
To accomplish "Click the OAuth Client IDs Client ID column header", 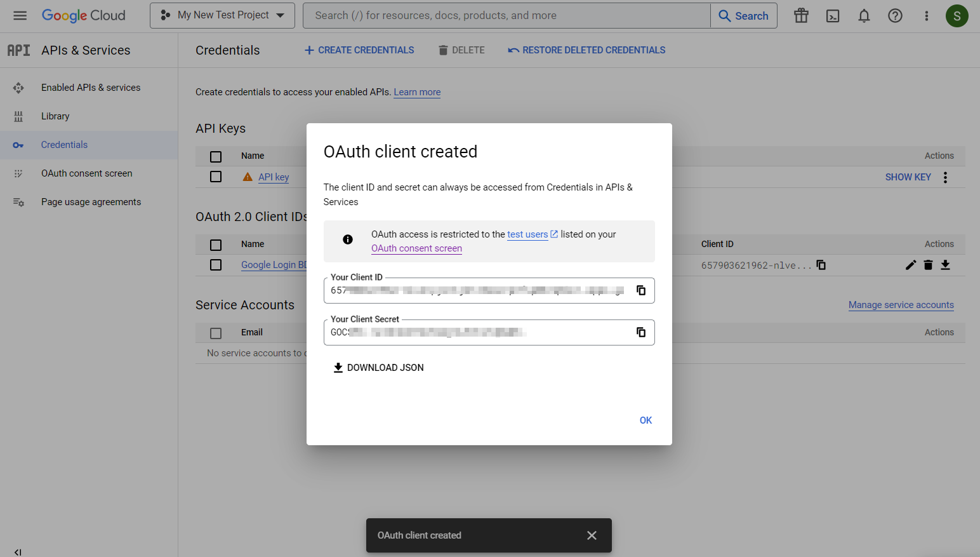I will (717, 244).
